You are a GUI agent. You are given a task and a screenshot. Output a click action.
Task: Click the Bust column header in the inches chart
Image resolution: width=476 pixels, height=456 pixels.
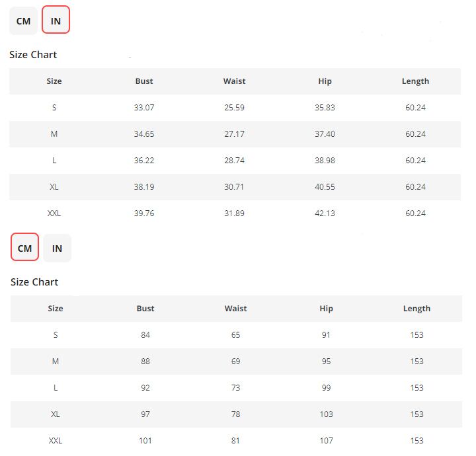(144, 81)
